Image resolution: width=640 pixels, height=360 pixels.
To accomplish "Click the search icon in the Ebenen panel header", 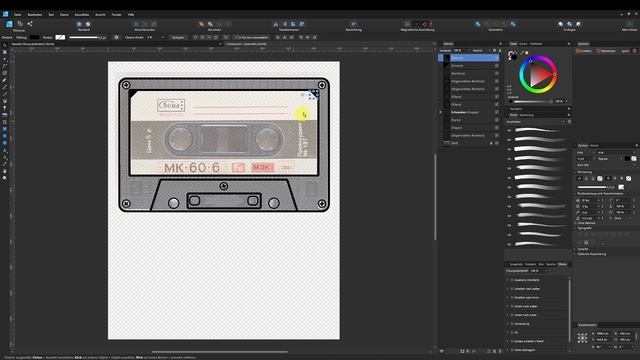I will point(500,44).
